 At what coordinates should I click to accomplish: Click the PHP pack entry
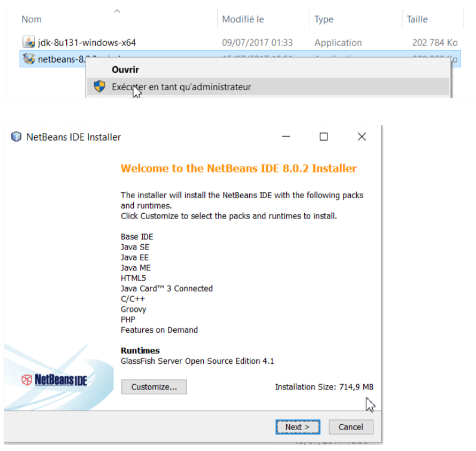point(128,320)
